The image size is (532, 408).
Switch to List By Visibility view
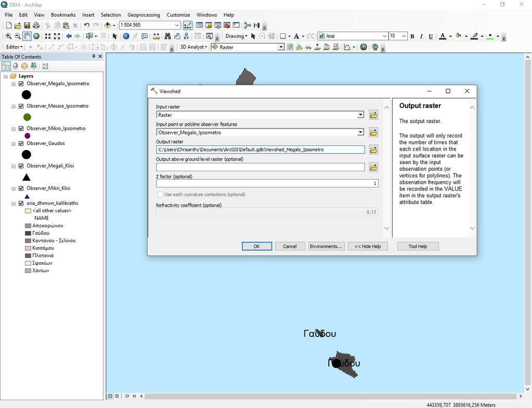point(24,66)
